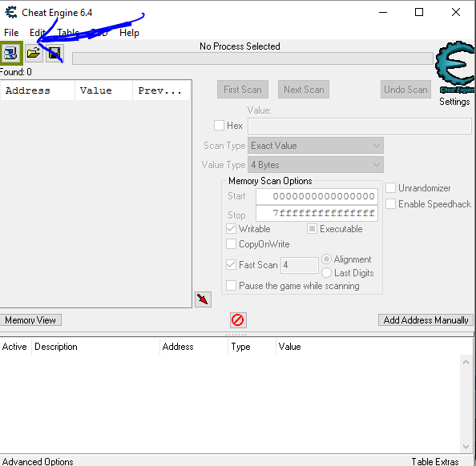Click the red circle clear list icon
The image size is (476, 466).
click(238, 320)
